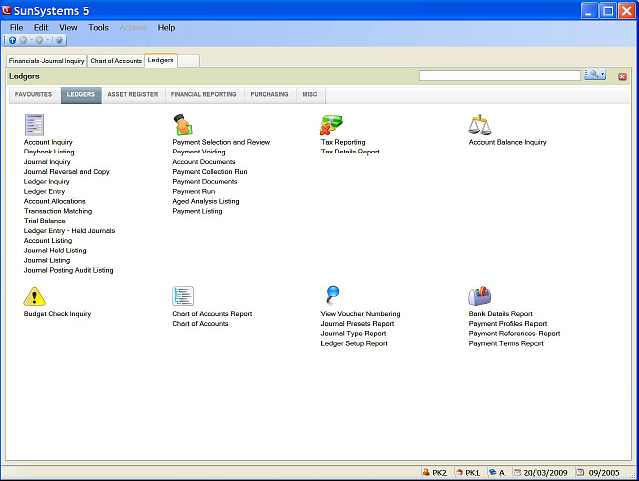This screenshot has height=481, width=639.
Task: Open Account Inquiry link
Action: coord(48,142)
